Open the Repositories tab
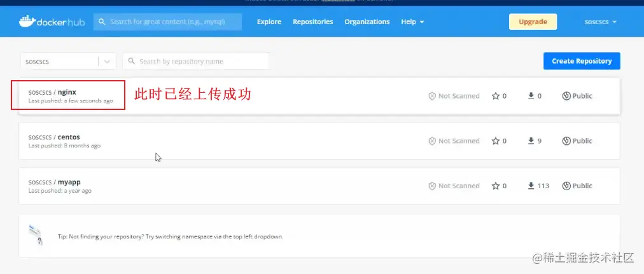Image resolution: width=644 pixels, height=274 pixels. 313,22
